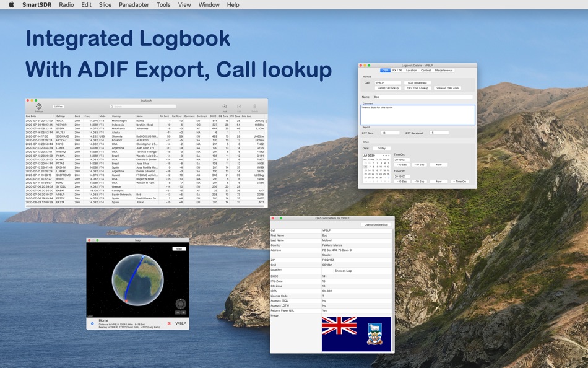
Task: Open Logbook Settings gear icon
Action: pos(38,107)
